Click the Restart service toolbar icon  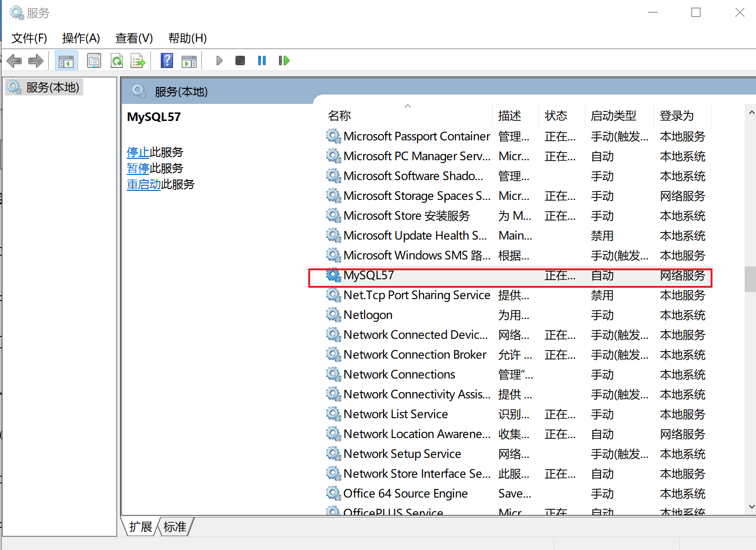[x=284, y=60]
